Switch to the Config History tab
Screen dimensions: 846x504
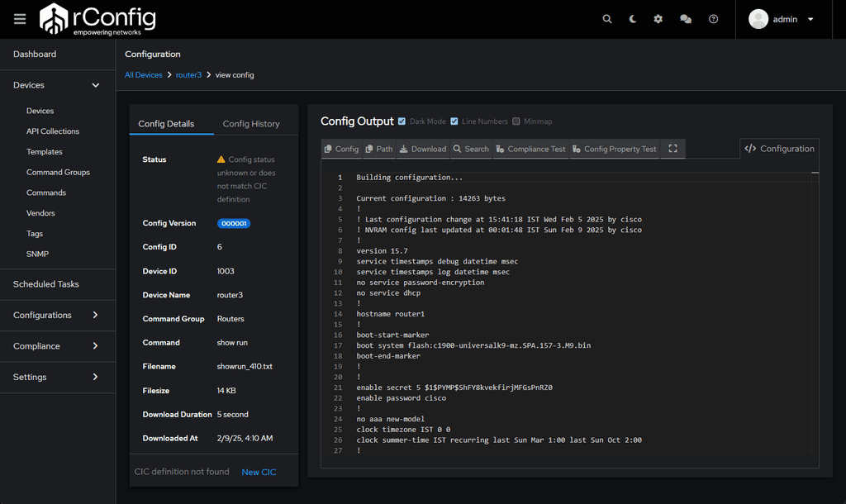coord(252,124)
